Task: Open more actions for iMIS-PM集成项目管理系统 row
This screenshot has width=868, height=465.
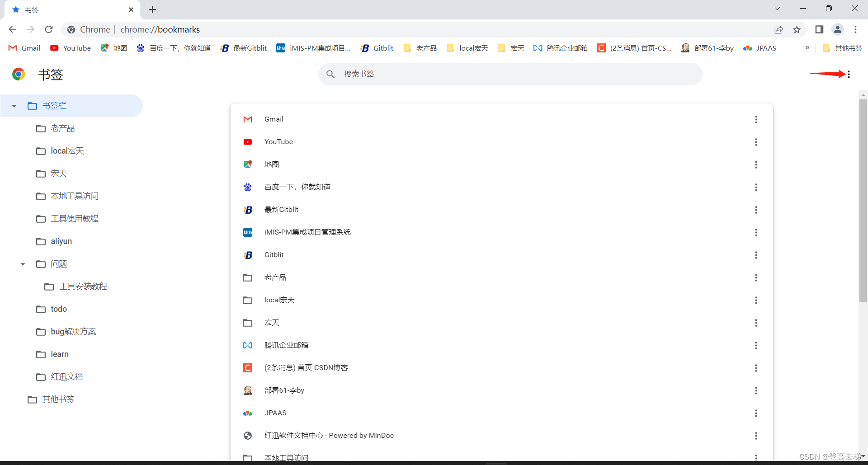Action: pos(756,232)
